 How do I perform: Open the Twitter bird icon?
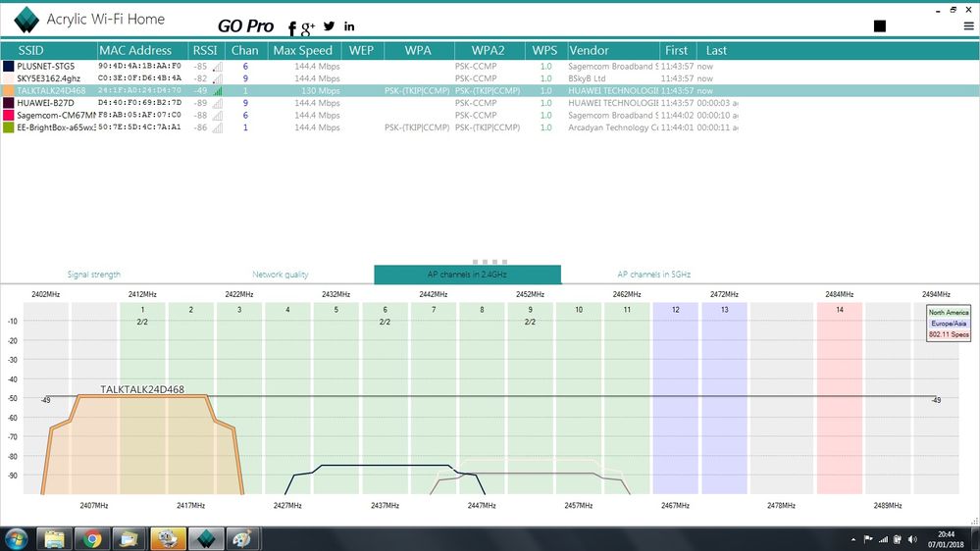point(330,25)
